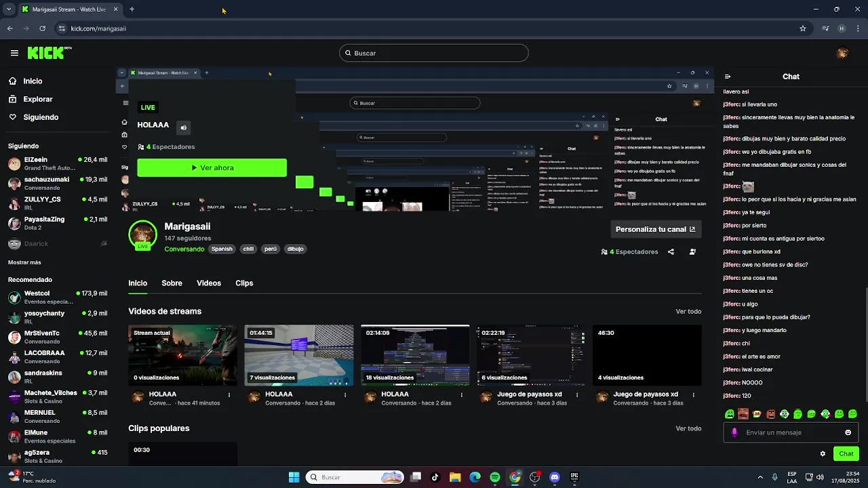
Task: Open ElZeein channel in Siguiendo list
Action: click(x=58, y=163)
